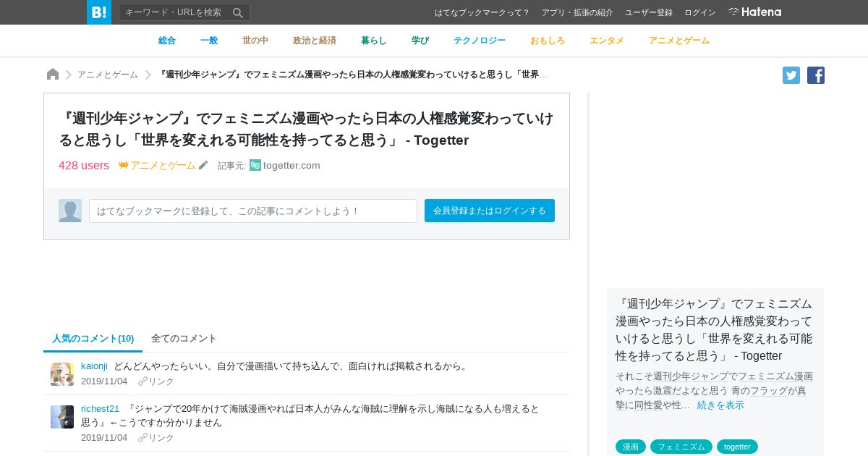Open kaionji's user profile link

click(94, 366)
